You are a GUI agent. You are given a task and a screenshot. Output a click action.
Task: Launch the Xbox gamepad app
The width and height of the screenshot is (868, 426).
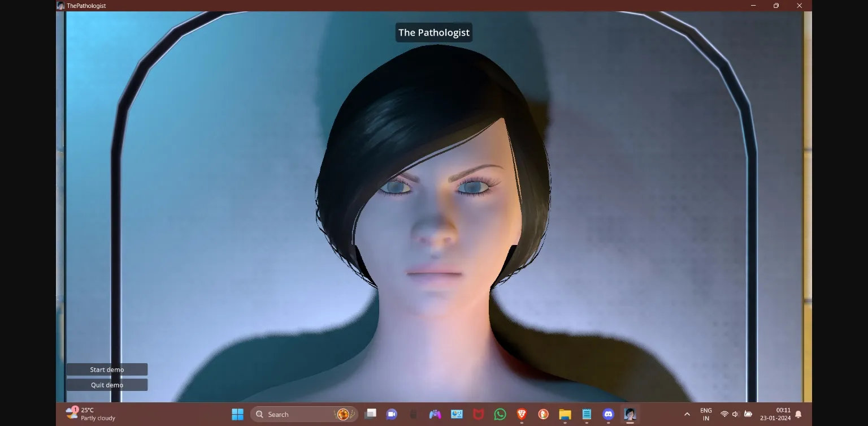click(435, 414)
